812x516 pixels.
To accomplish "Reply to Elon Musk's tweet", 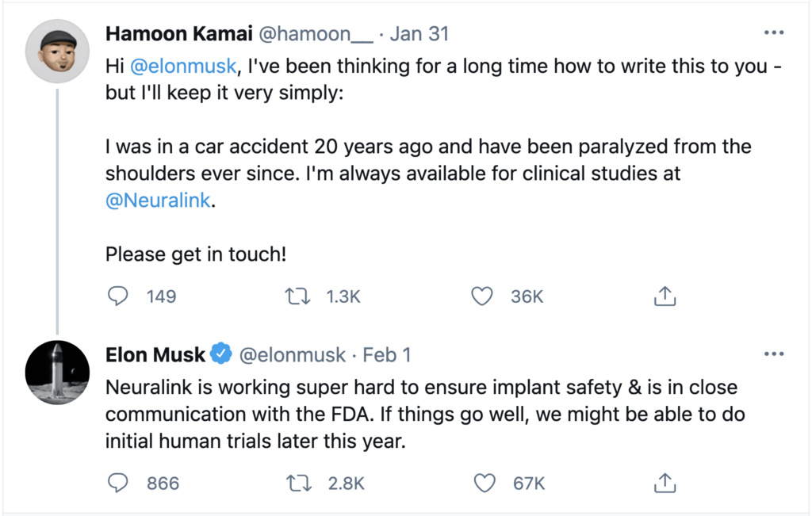I will coord(117,483).
